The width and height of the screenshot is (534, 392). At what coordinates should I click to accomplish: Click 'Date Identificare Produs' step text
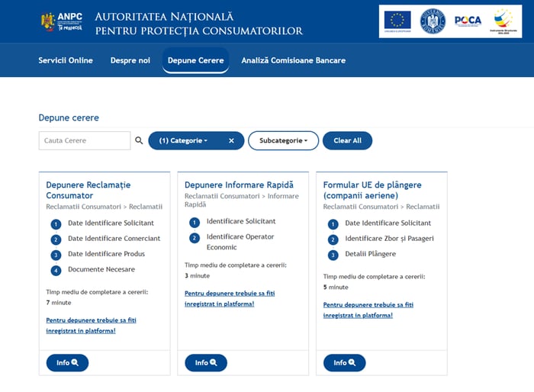(106, 254)
